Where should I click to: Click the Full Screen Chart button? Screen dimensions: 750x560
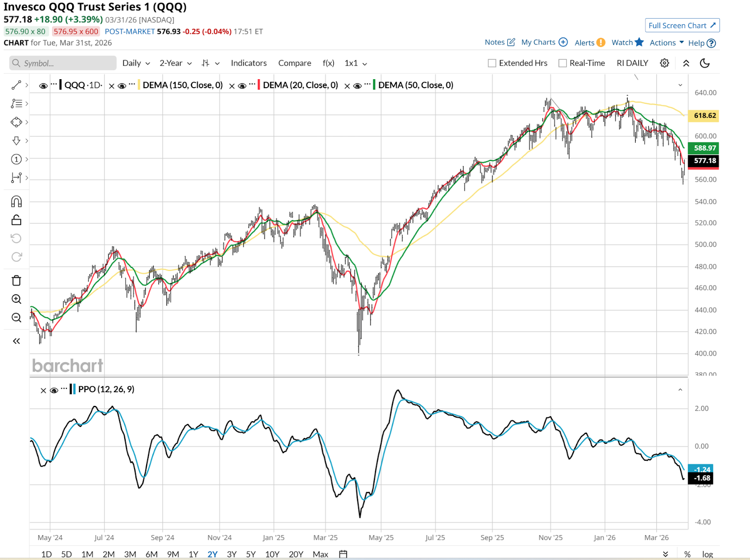(682, 25)
